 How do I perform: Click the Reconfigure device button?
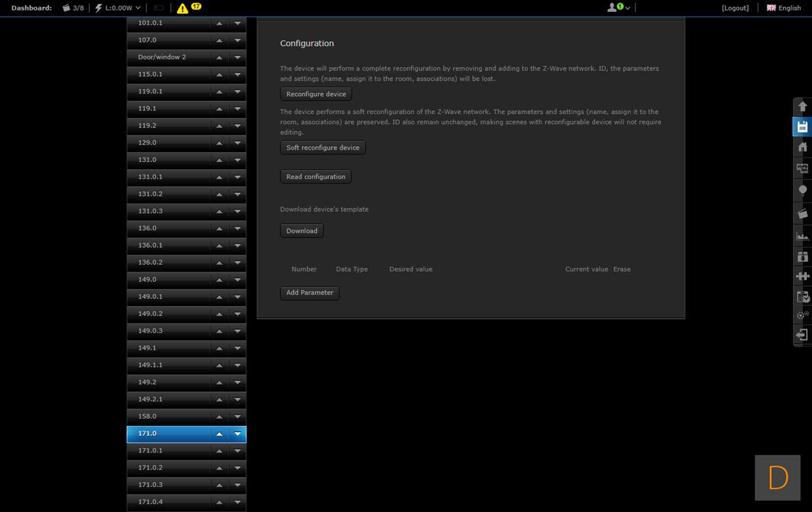pyautogui.click(x=316, y=94)
